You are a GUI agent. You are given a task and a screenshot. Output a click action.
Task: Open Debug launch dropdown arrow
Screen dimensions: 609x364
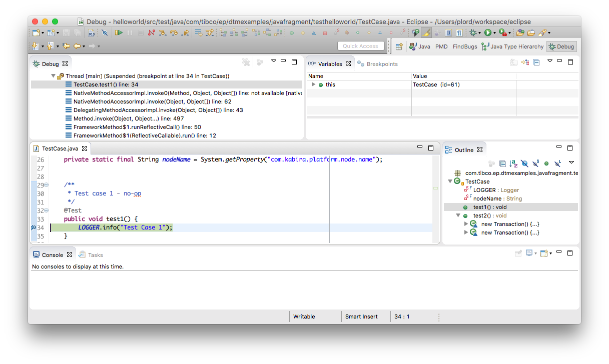[x=479, y=33]
